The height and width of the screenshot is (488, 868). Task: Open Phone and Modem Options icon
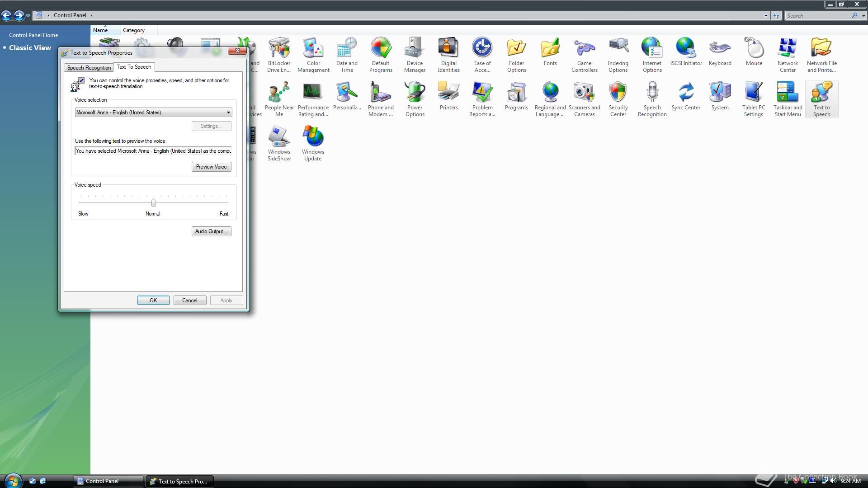pyautogui.click(x=381, y=99)
